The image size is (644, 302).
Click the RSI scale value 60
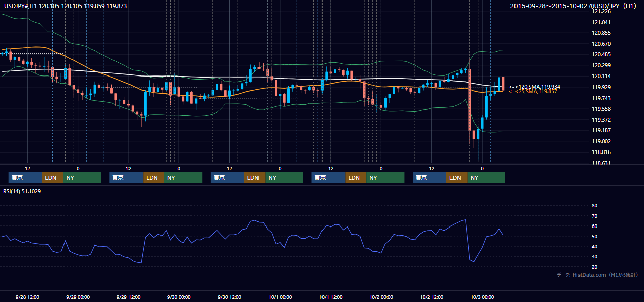pyautogui.click(x=594, y=226)
